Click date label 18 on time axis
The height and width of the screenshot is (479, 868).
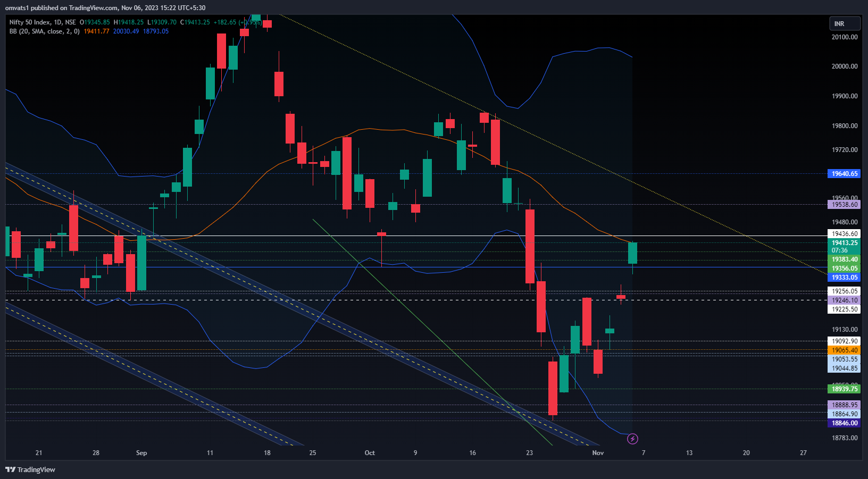click(x=267, y=453)
